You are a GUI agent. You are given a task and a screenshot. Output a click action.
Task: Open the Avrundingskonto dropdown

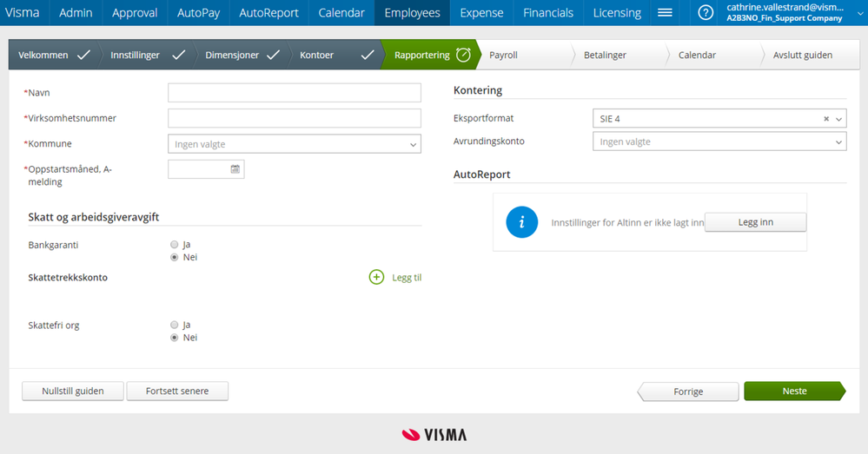coord(719,141)
